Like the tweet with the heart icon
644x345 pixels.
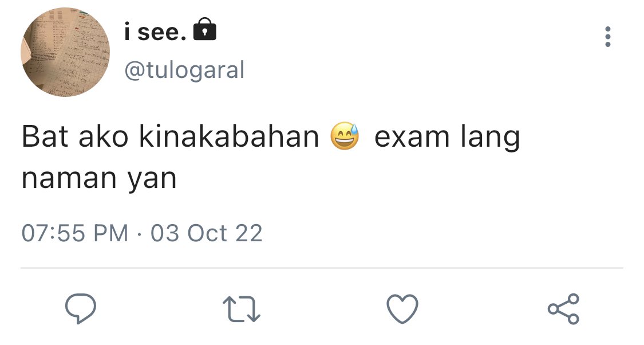[x=402, y=309]
